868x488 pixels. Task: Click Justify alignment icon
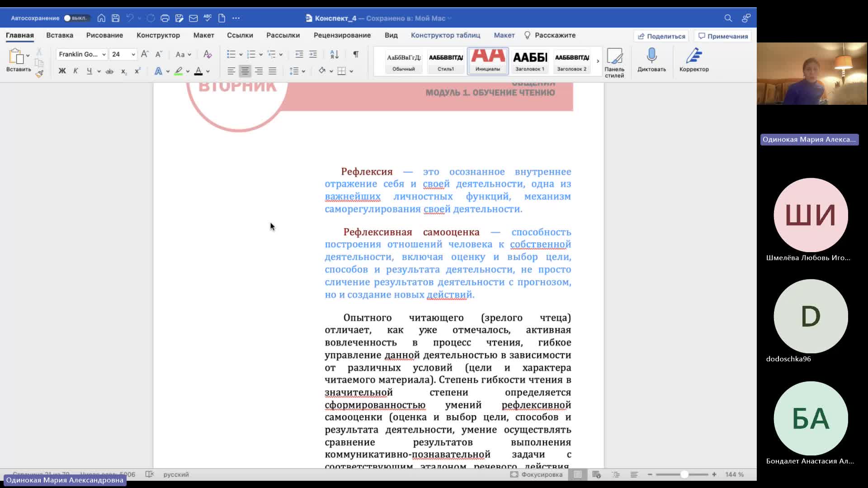tap(272, 71)
